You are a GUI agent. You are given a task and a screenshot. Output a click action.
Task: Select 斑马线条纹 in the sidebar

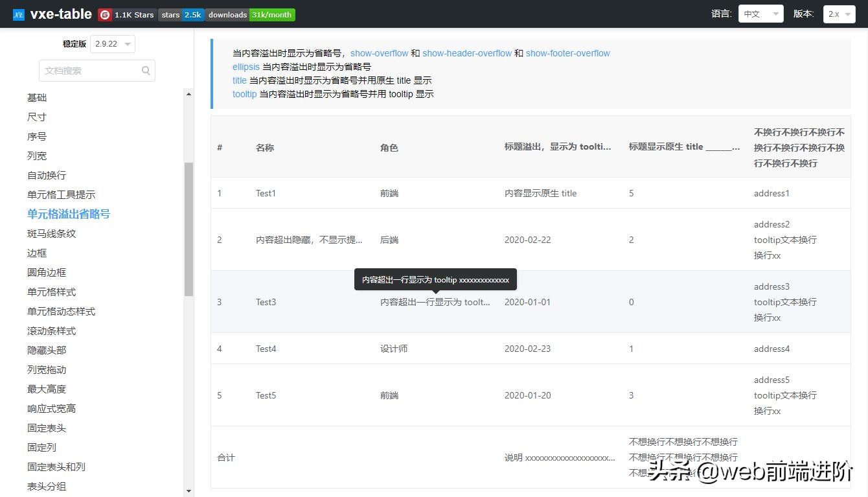click(x=51, y=233)
